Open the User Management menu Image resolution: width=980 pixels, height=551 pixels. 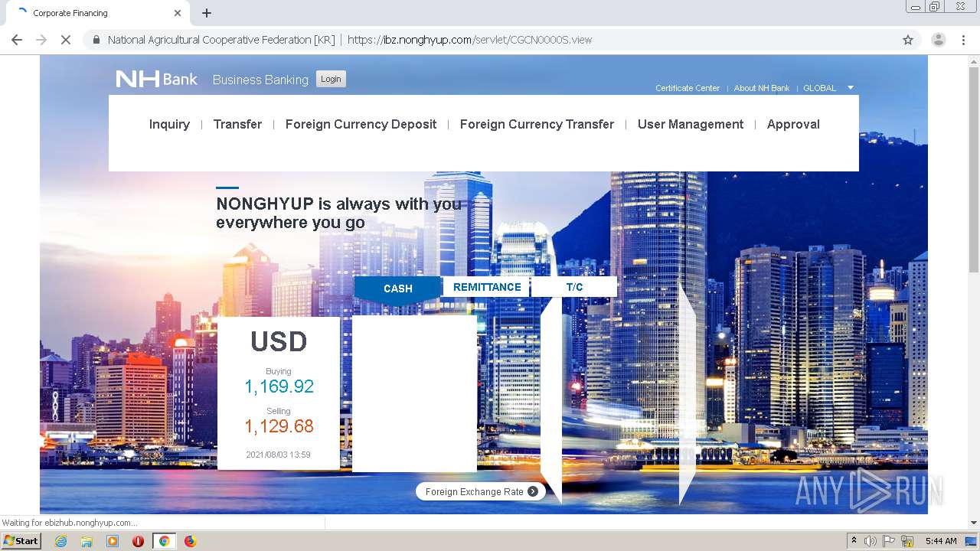[x=691, y=124]
